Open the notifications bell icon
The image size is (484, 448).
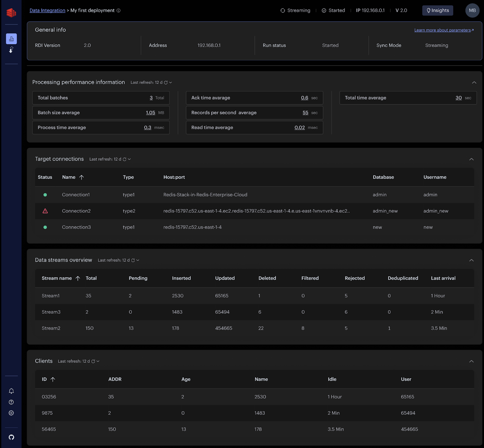(11, 391)
